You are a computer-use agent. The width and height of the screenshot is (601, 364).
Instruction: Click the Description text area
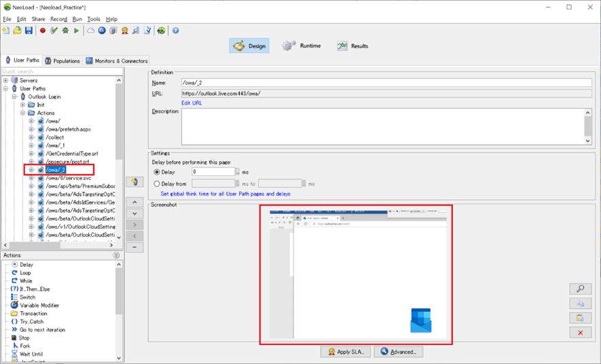[x=383, y=127]
